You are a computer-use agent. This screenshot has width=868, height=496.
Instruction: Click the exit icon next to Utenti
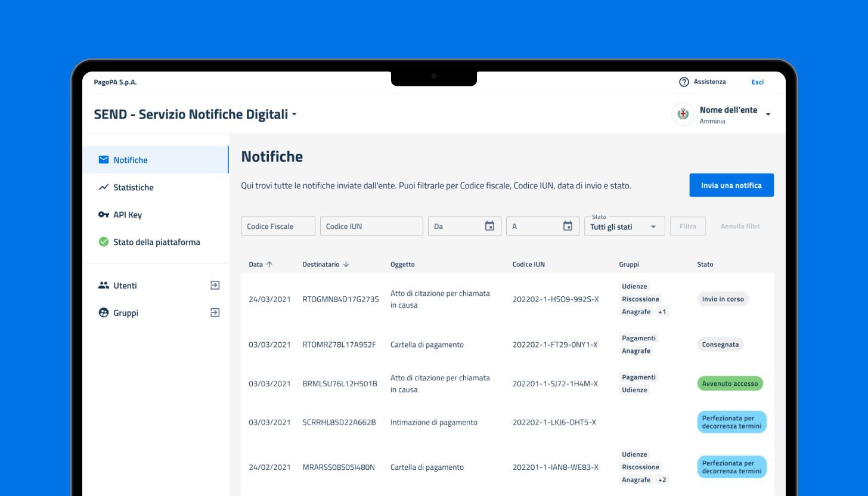[215, 286]
